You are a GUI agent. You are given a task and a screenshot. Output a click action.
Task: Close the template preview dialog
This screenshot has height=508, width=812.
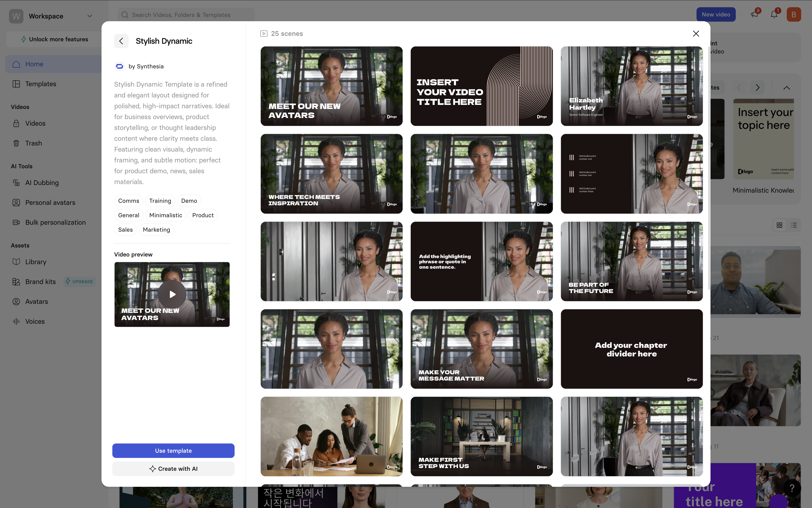click(x=696, y=34)
